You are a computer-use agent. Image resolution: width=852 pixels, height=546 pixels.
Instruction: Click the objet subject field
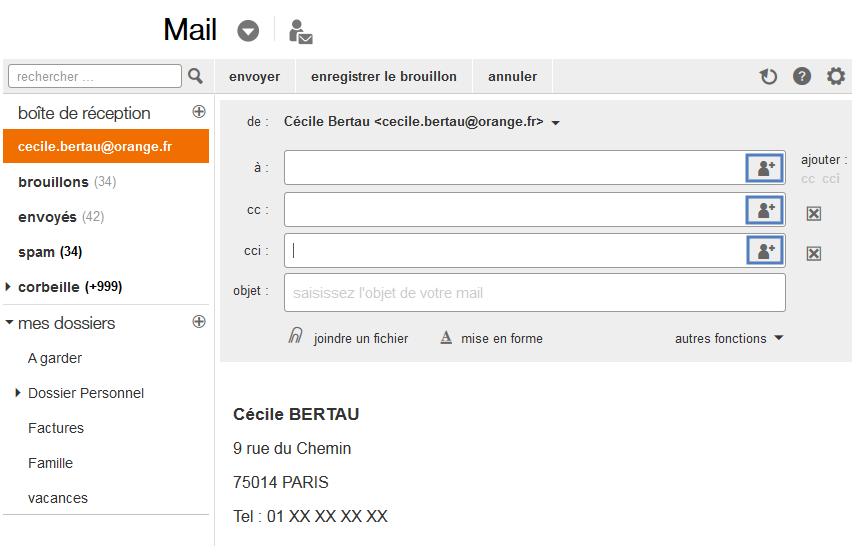(534, 293)
